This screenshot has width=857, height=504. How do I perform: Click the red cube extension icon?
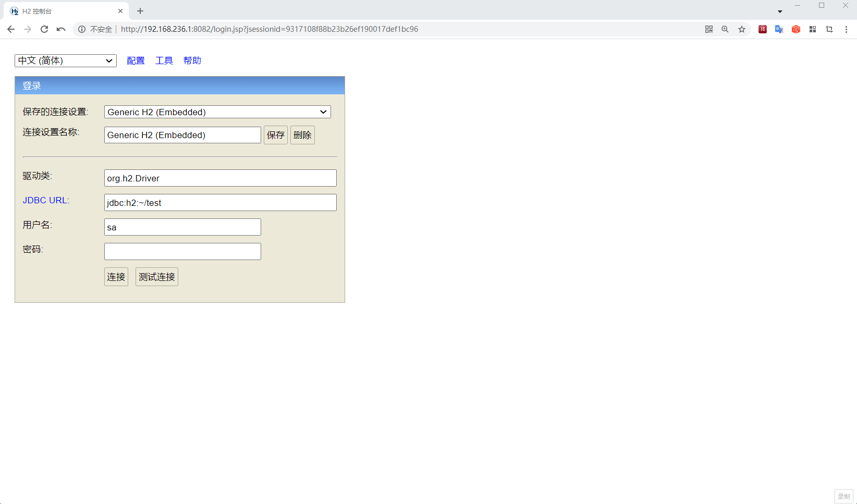796,29
